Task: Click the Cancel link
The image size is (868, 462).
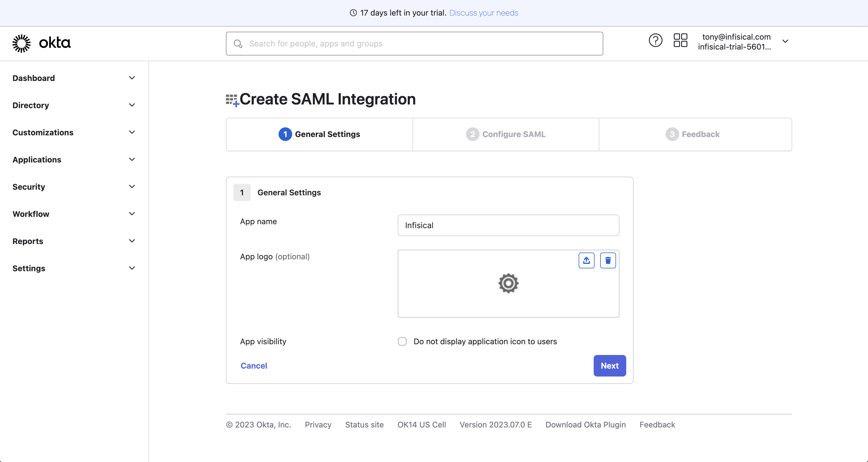Action: (254, 366)
